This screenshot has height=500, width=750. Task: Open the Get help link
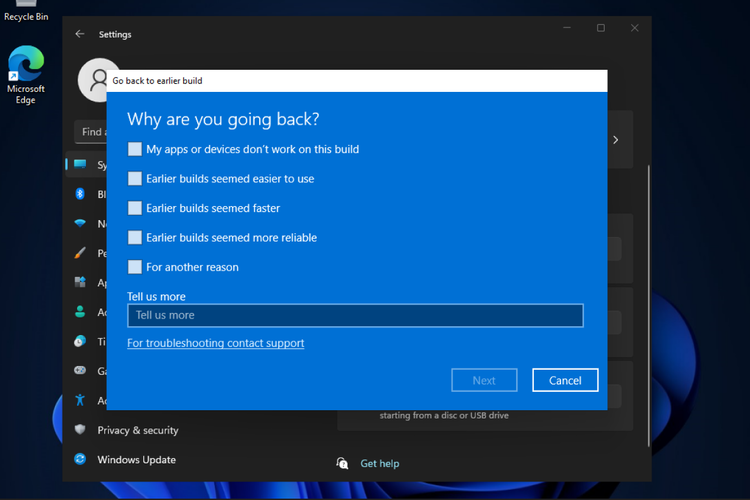(380, 463)
